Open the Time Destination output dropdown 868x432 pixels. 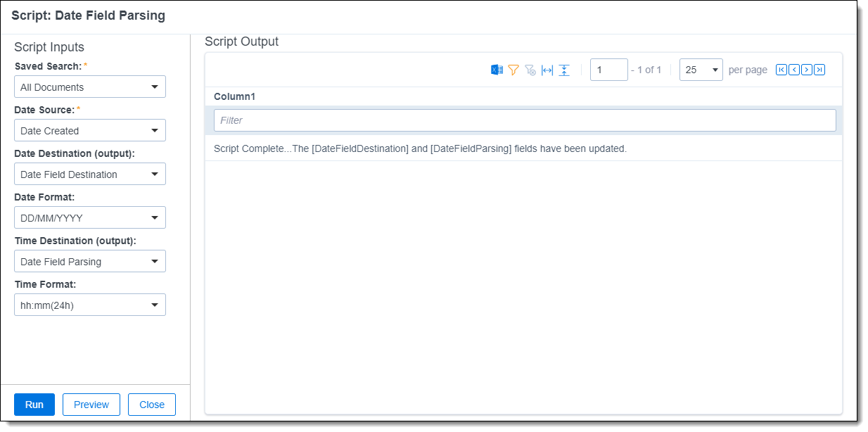click(x=90, y=262)
